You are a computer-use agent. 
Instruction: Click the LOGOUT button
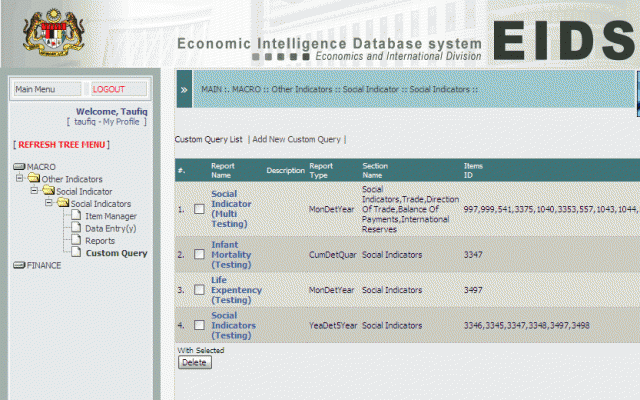(119, 89)
